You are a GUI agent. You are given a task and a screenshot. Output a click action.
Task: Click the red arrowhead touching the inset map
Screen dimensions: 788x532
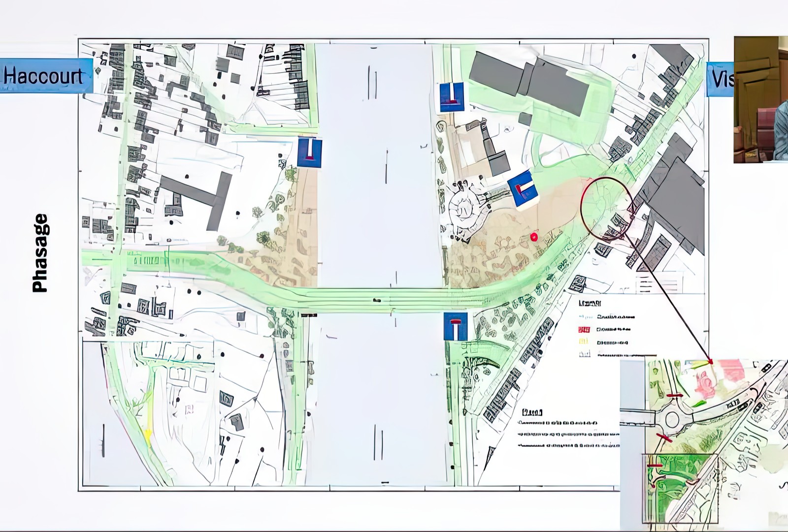coord(710,362)
